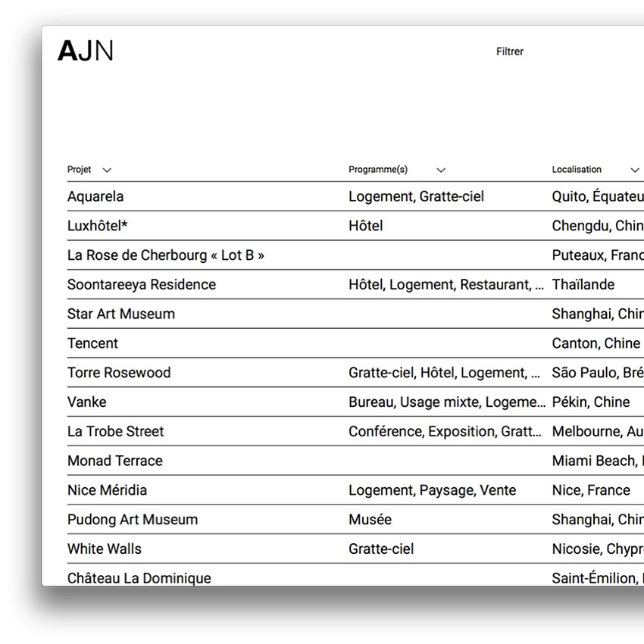This screenshot has width=644, height=644.
Task: Open the Aquarela project
Action: coord(95,196)
